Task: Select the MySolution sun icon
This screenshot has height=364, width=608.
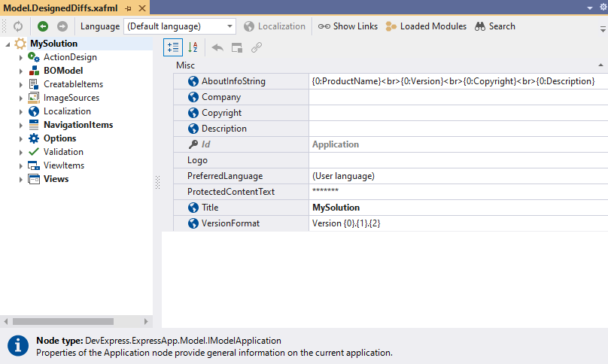Action: [20, 44]
